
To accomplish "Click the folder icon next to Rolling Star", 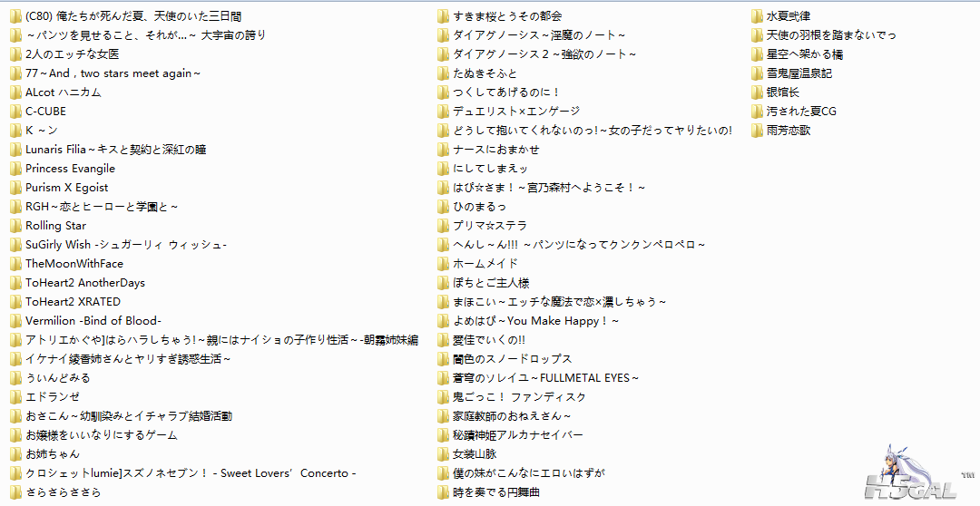I will click(15, 226).
